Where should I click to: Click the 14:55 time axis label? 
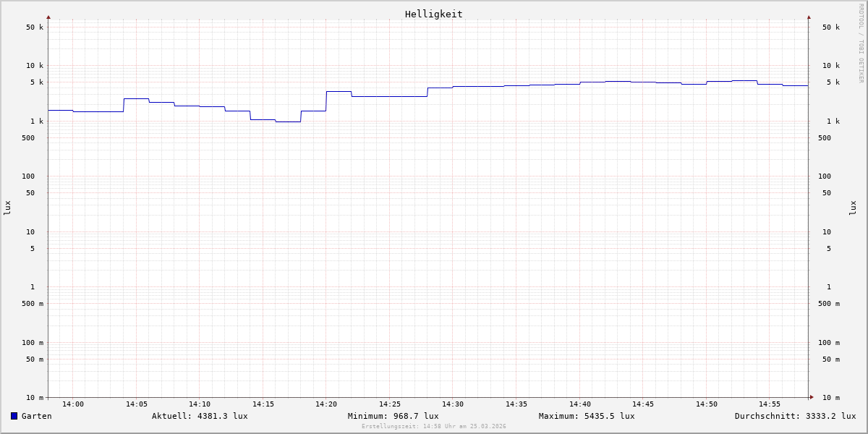[769, 404]
